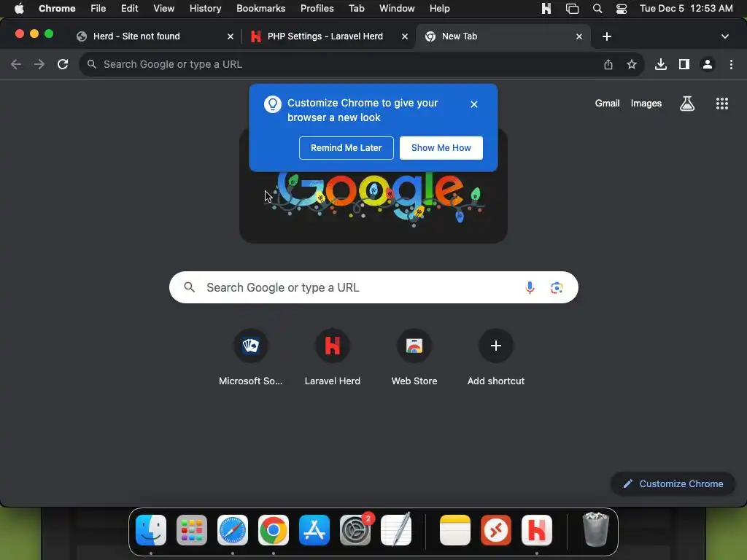
Task: Open Chrome downloads icon
Action: (661, 64)
